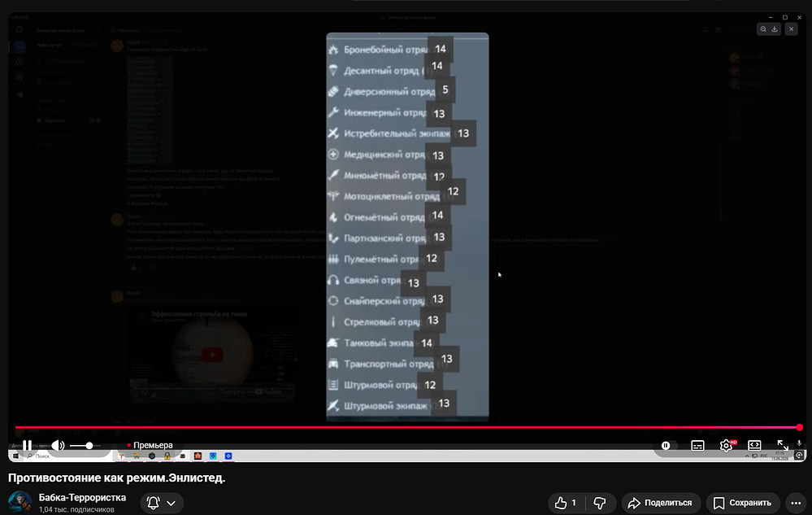This screenshot has height=515, width=812.
Task: Open the three-dot more actions menu
Action: [796, 503]
